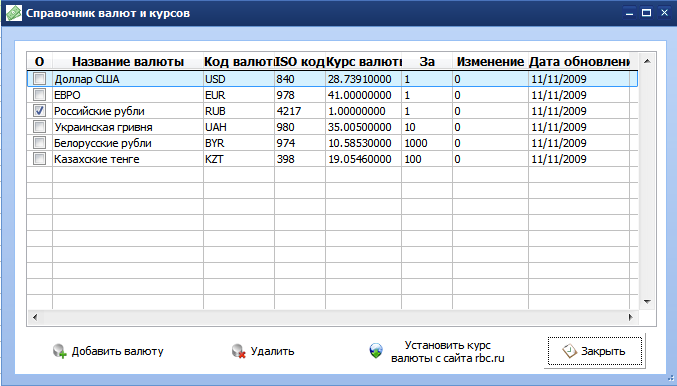This screenshot has height=386, width=677.
Task: Click the Дата обновления column header
Action: (x=579, y=62)
